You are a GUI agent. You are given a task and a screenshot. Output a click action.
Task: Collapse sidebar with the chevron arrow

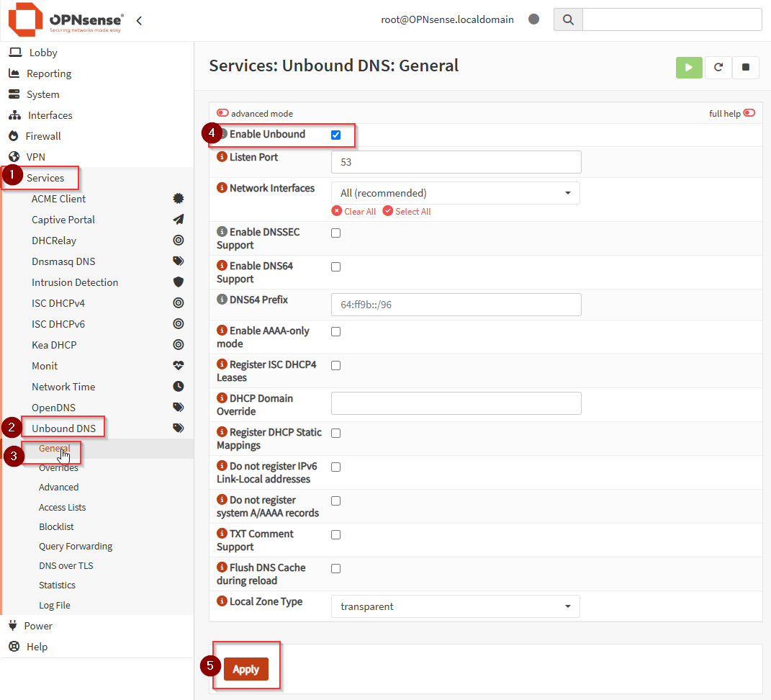139,21
